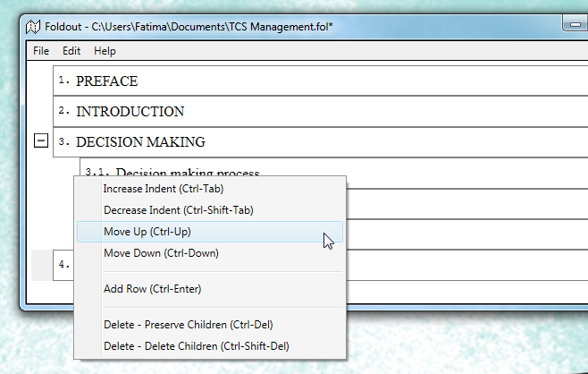Viewport: 588px width, 374px height.
Task: Select the DECISION MAKING row
Action: (321, 142)
